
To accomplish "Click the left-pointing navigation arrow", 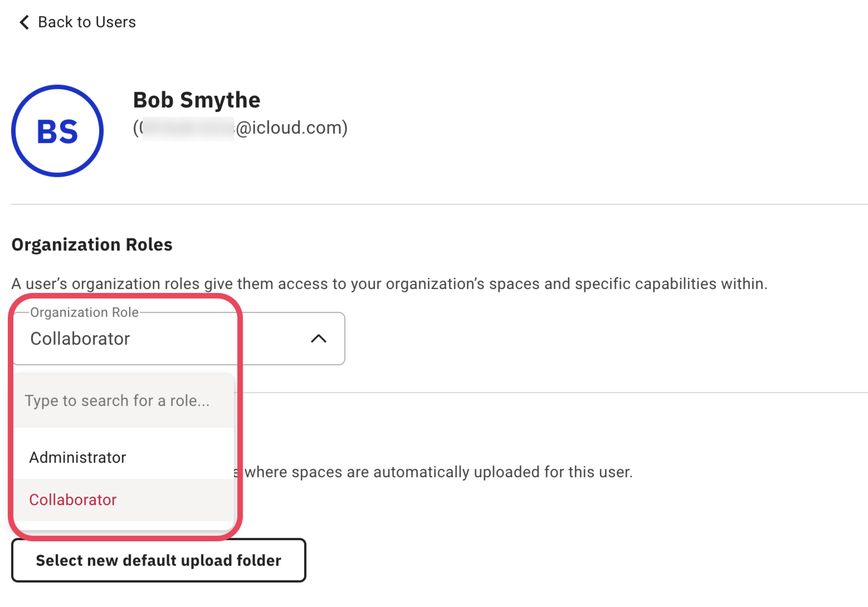I will [24, 23].
